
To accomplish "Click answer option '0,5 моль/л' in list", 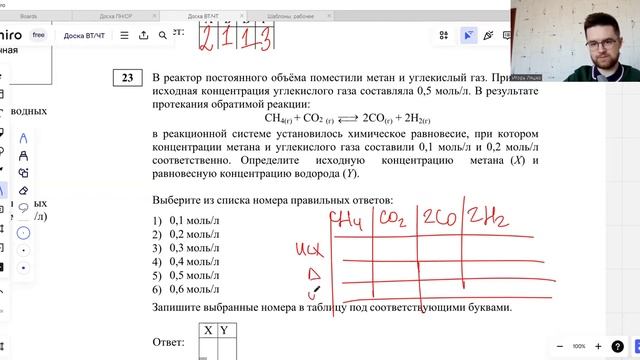I will (194, 276).
